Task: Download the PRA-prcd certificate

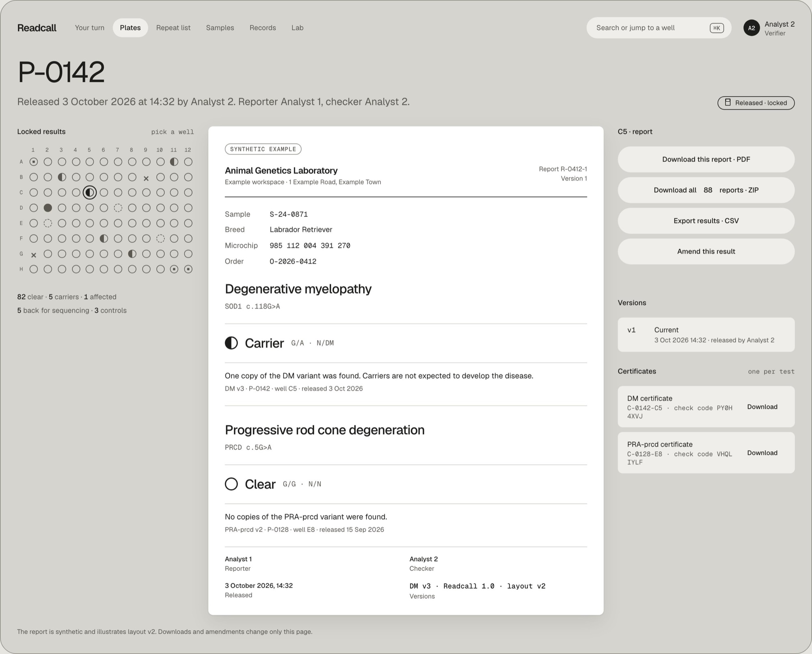Action: (x=762, y=453)
